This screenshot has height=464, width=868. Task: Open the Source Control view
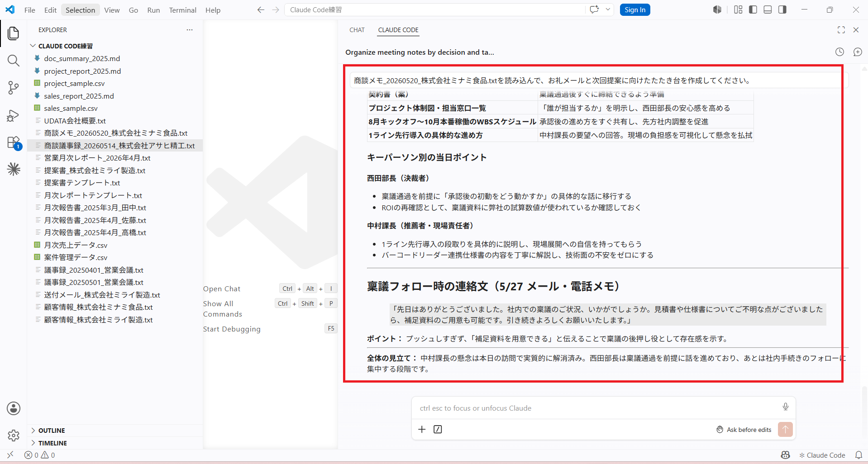(14, 88)
